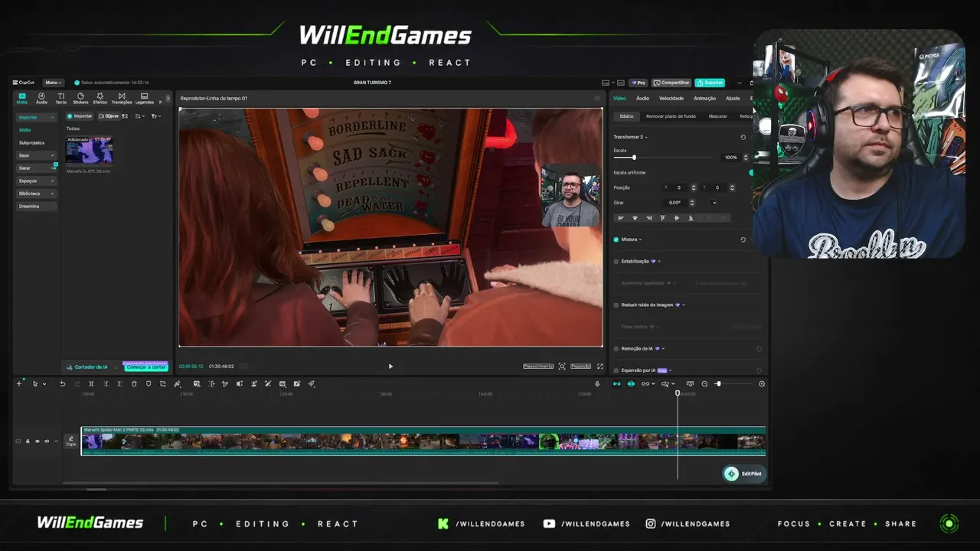Click the Começar a cortar button

click(145, 367)
